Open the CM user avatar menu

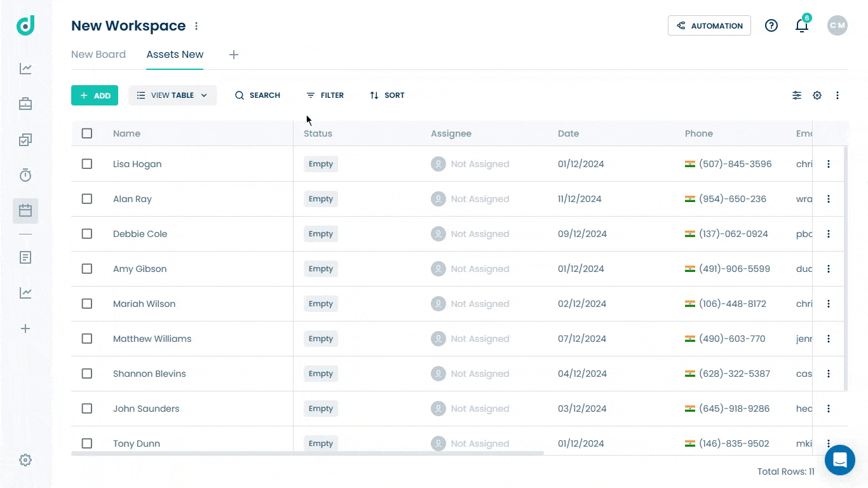point(837,25)
